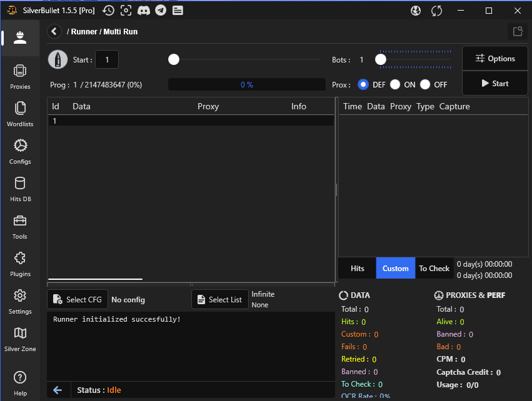
Task: Open the Hits DB section
Action: [x=20, y=189]
